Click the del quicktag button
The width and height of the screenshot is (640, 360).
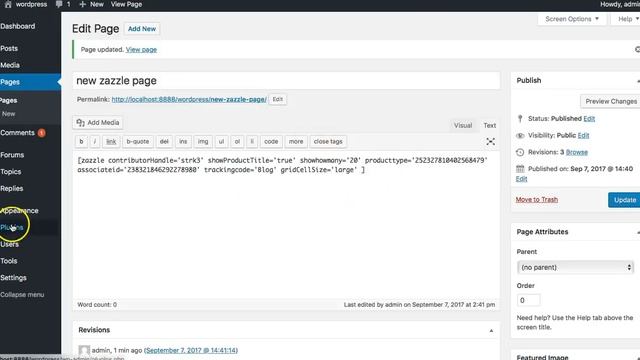point(164,142)
